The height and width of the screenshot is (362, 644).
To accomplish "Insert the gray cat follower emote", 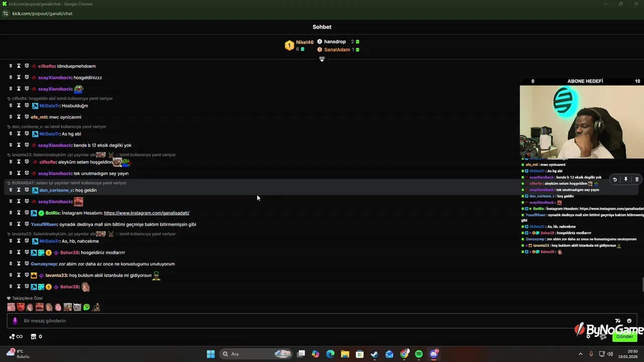I will click(x=77, y=307).
